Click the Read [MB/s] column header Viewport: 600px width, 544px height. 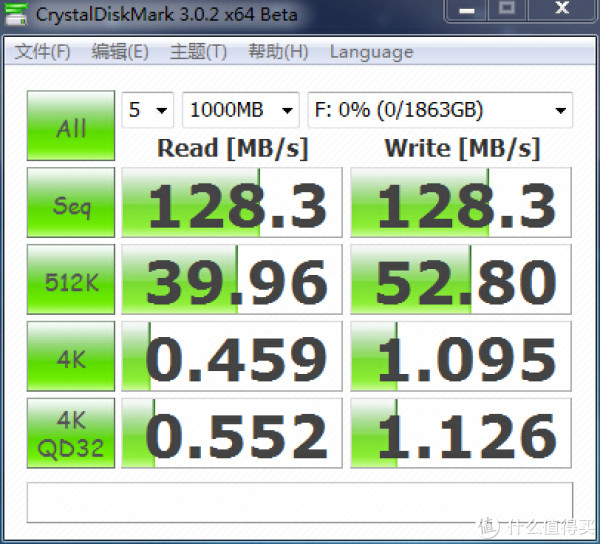tap(233, 148)
